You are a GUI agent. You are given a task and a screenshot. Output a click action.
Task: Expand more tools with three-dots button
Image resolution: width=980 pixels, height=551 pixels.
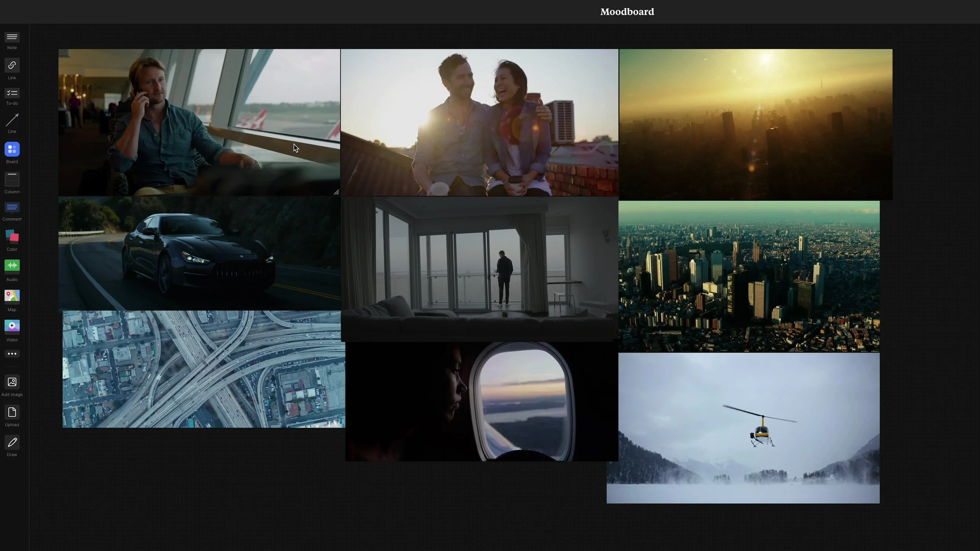click(12, 354)
